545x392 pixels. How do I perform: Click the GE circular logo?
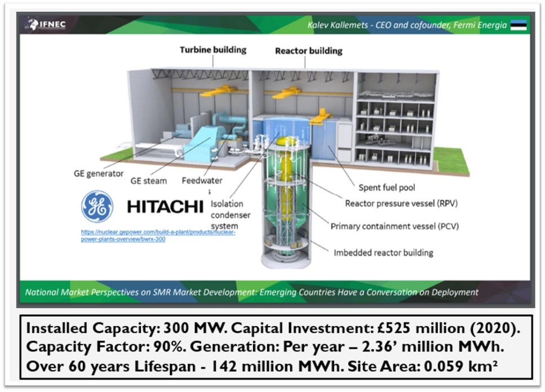pyautogui.click(x=97, y=206)
